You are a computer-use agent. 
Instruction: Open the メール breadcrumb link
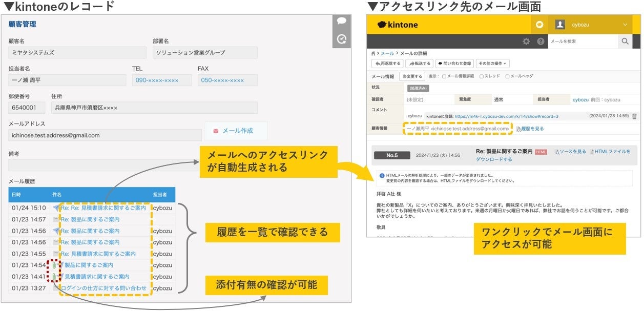pos(387,53)
